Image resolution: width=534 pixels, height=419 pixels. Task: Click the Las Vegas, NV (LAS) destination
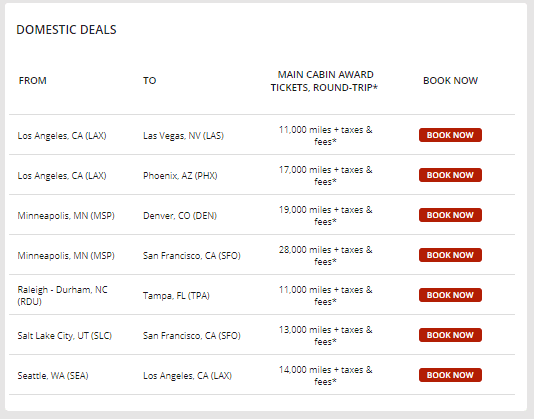point(184,136)
